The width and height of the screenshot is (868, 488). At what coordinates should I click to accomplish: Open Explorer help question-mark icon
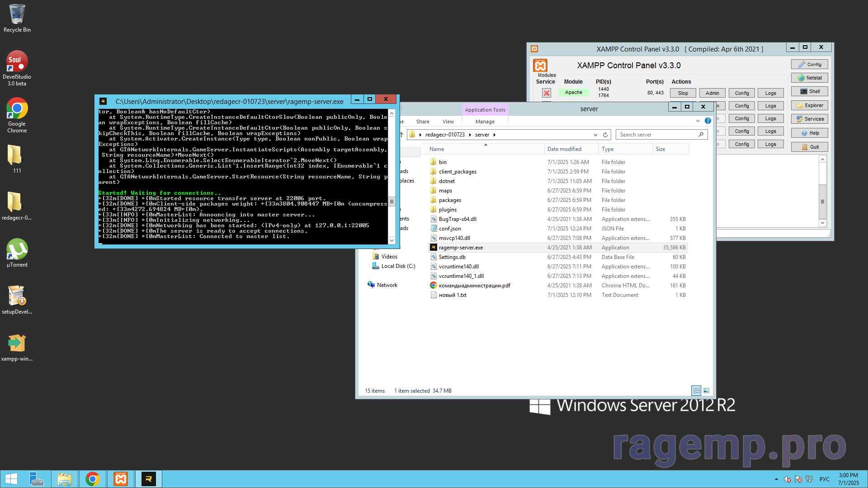pyautogui.click(x=708, y=121)
